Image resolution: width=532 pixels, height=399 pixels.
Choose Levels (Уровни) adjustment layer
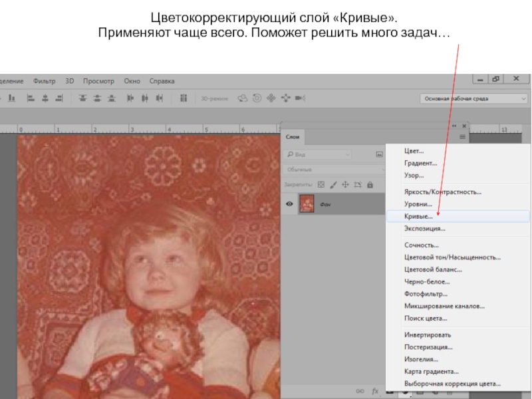tap(418, 204)
